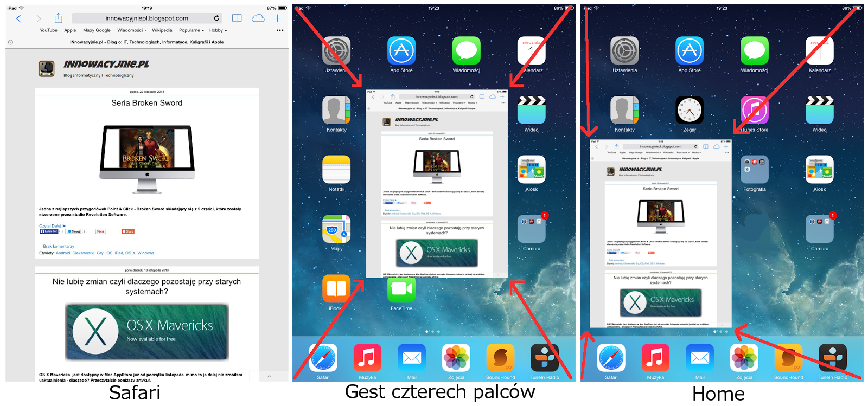
Task: Expand the Hobby bookmarks folder in large Safari
Action: coord(218,30)
